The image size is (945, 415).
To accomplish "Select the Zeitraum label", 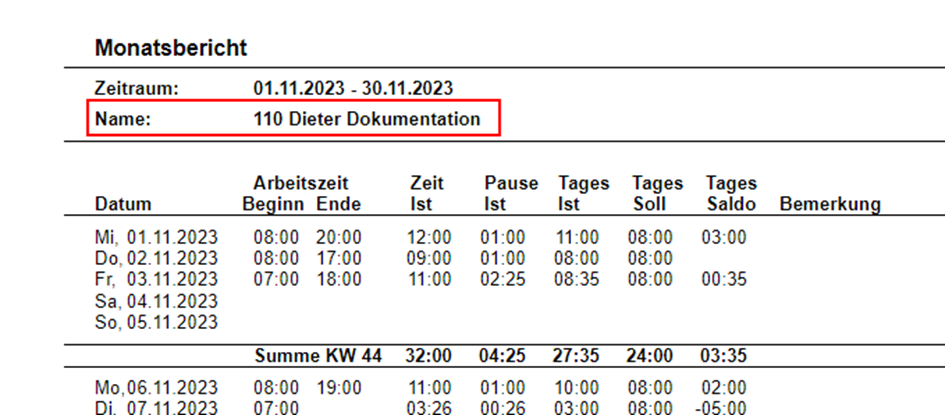I will coord(137,89).
